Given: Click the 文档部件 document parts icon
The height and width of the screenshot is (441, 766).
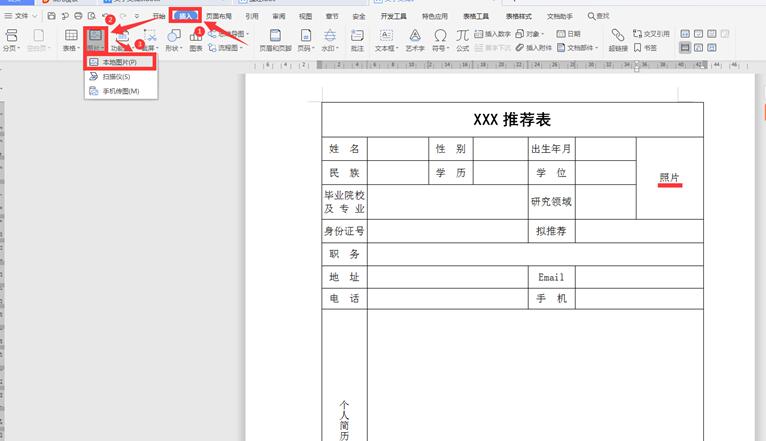Looking at the screenshot, I should coord(561,47).
